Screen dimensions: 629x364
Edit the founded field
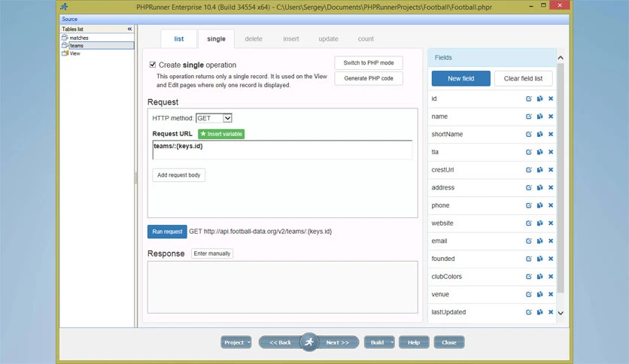pyautogui.click(x=529, y=259)
